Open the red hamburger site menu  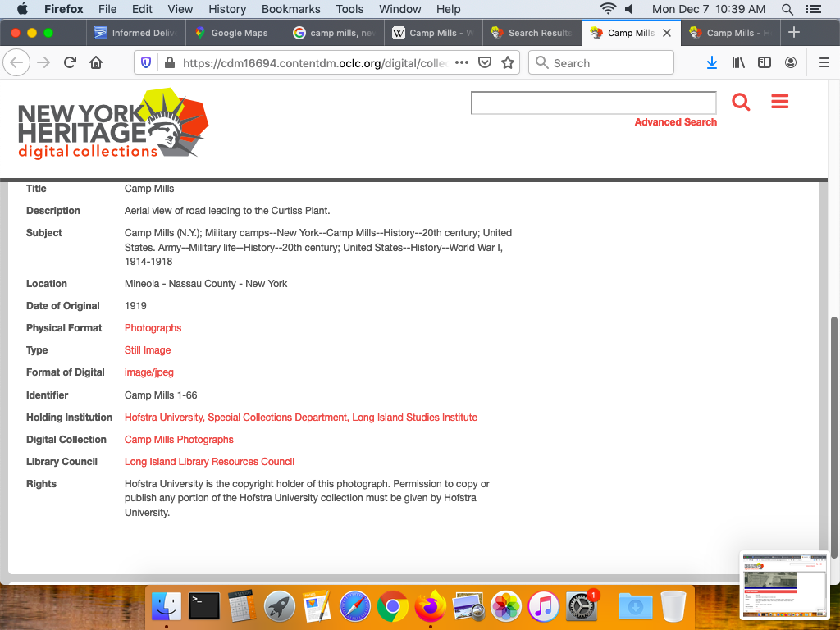pos(779,102)
